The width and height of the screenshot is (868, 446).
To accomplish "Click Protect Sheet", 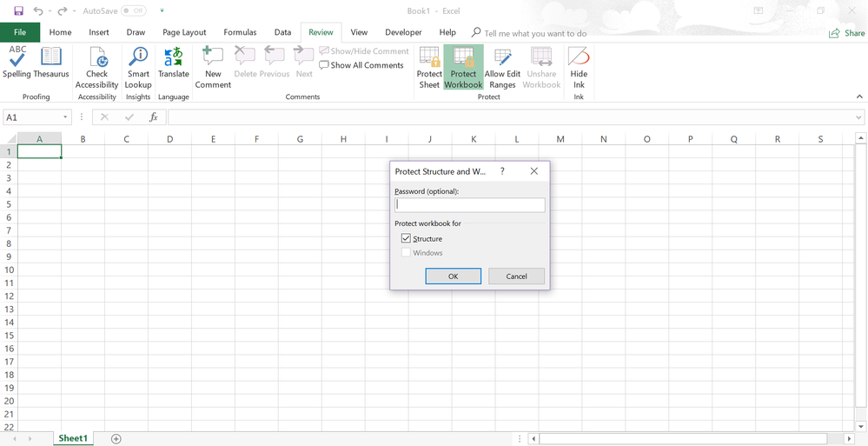I will [x=429, y=68].
